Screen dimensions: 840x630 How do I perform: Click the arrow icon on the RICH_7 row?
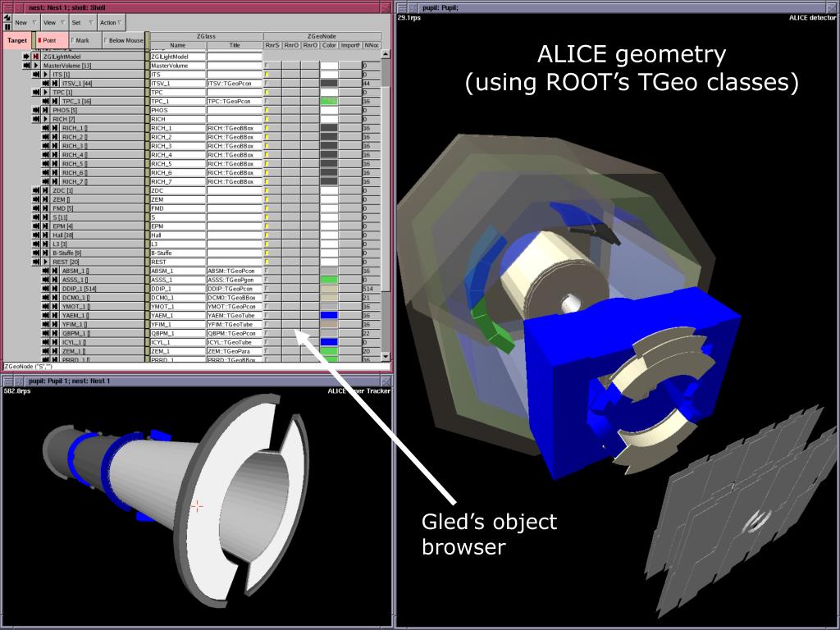[46, 181]
